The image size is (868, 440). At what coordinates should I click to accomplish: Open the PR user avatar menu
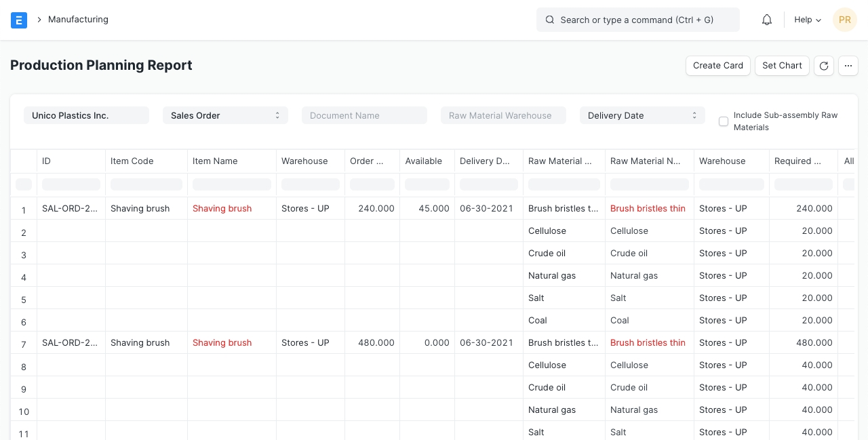pos(844,20)
